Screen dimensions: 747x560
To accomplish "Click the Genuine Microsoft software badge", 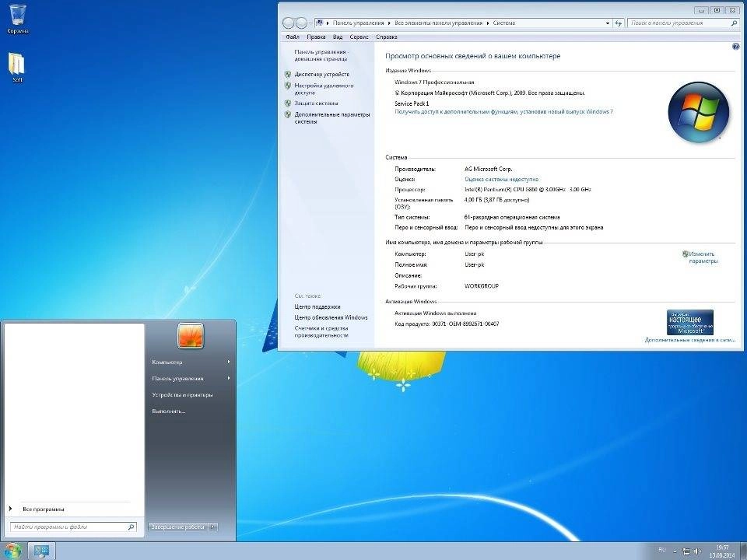I will (x=690, y=322).
